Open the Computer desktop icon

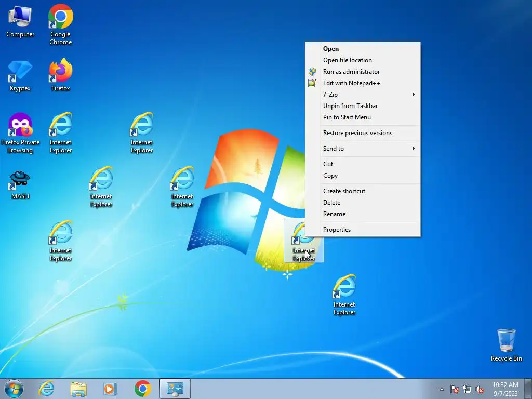pos(20,21)
